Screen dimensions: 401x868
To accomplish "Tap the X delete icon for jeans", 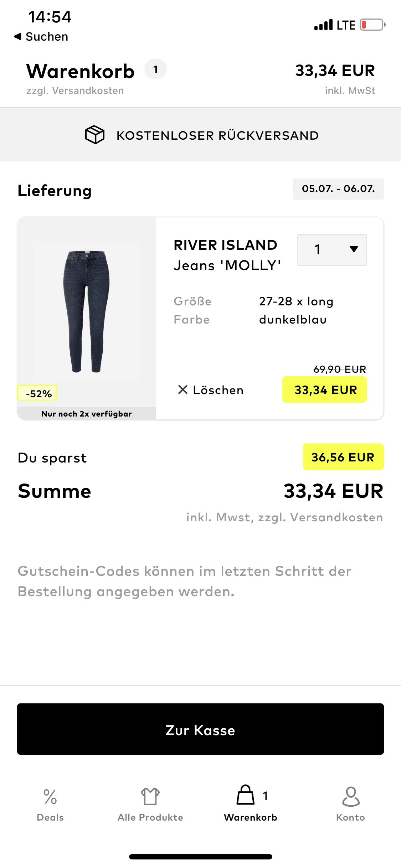I will 183,389.
